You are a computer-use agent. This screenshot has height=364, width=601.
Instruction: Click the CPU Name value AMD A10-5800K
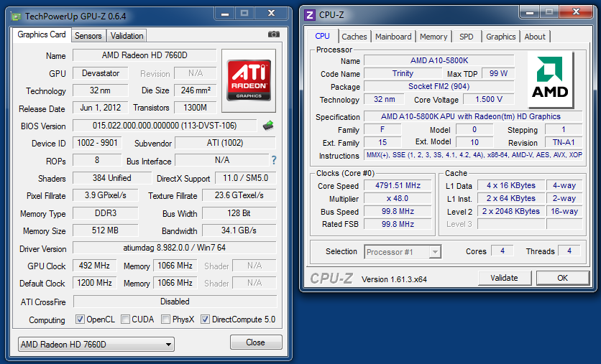tap(439, 60)
